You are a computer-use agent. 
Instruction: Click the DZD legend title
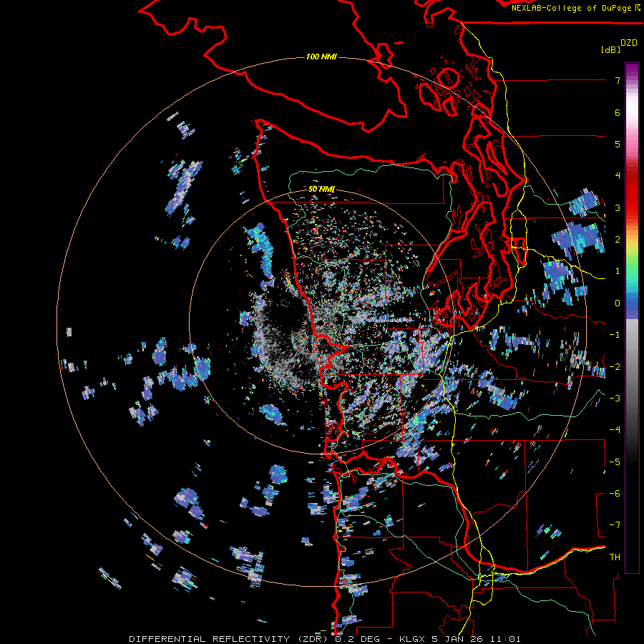coord(629,43)
